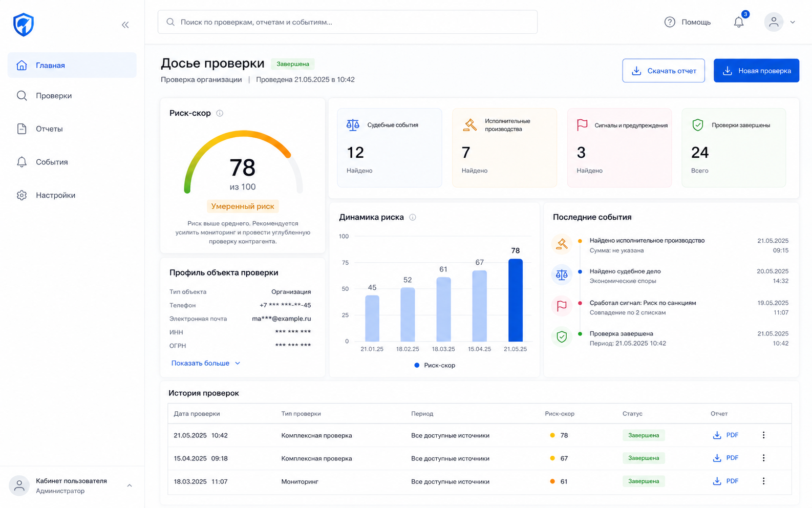
Task: Open event Найдено судебное дело
Action: pyautogui.click(x=625, y=271)
